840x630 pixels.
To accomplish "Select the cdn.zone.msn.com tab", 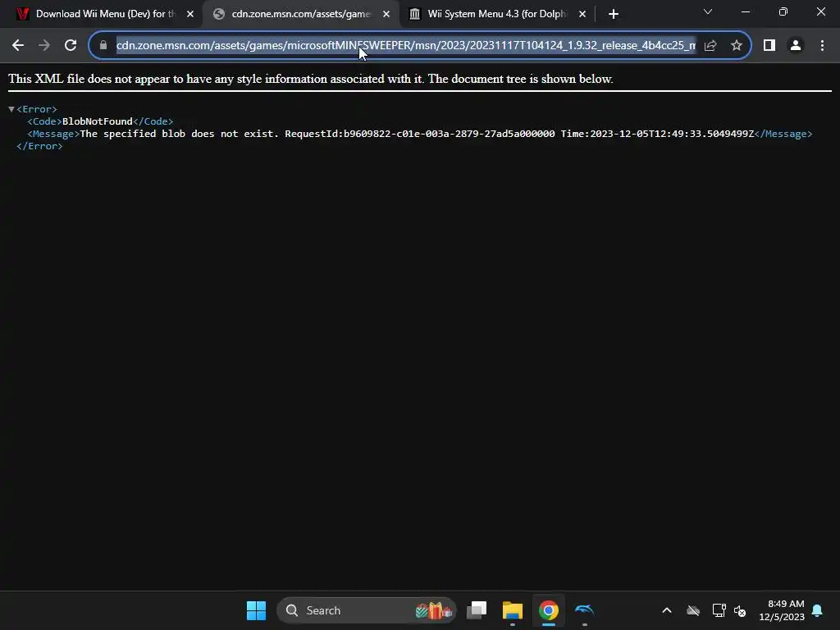I will click(x=301, y=14).
